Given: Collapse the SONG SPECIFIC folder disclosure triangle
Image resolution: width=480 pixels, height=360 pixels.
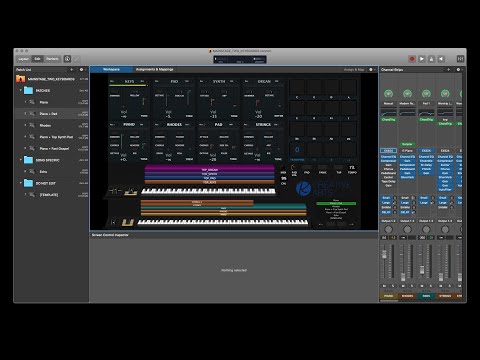Looking at the screenshot, I should coord(20,160).
